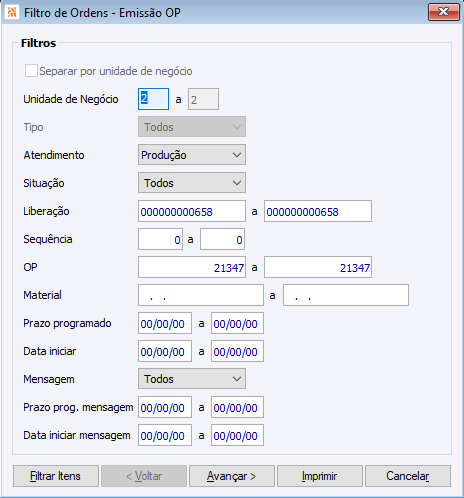Click the Filtrar Itens button
Image resolution: width=464 pixels, height=498 pixels.
click(56, 476)
